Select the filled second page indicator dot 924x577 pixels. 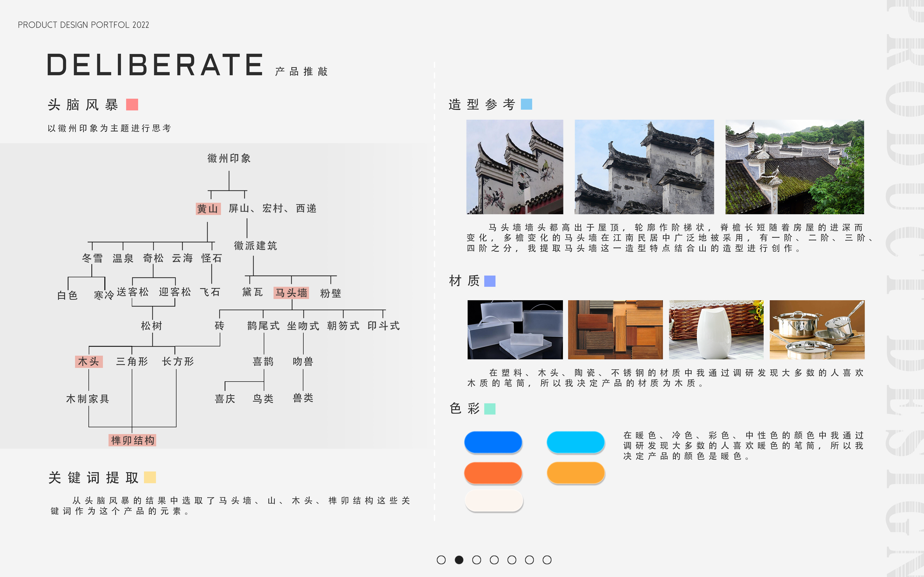(459, 560)
